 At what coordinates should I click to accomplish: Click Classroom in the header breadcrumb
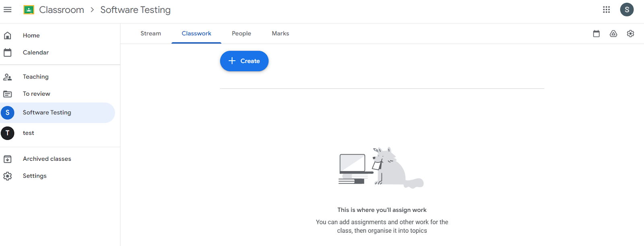pyautogui.click(x=62, y=10)
